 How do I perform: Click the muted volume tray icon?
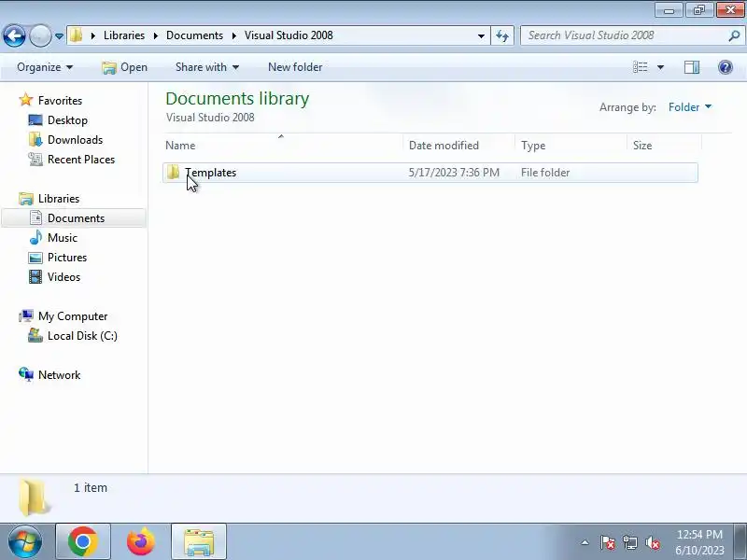click(652, 542)
